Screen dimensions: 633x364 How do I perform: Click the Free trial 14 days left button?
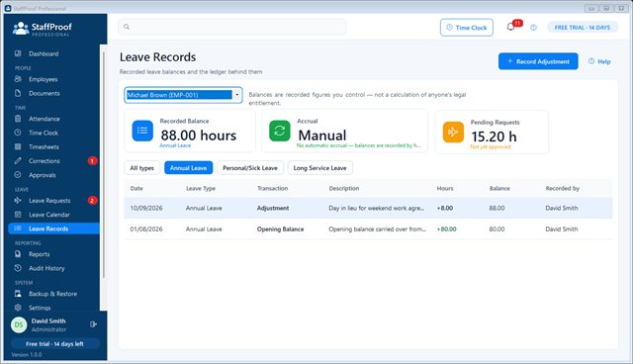pos(55,344)
